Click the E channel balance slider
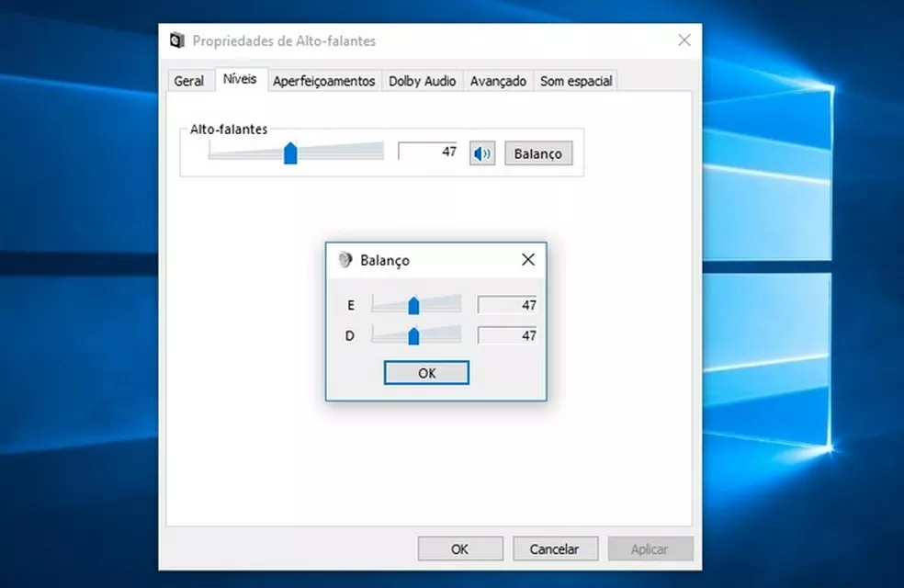Viewport: 904px width, 588px height. 416,304
